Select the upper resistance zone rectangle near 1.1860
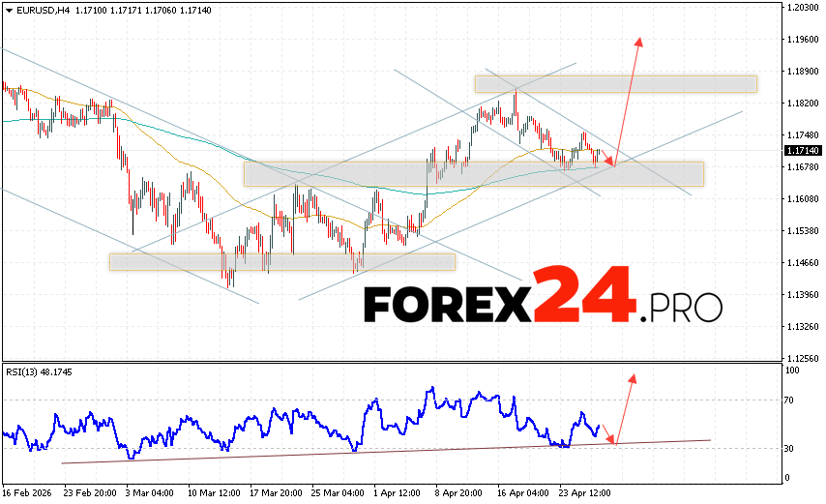This screenshot has height=504, width=826. (x=615, y=84)
